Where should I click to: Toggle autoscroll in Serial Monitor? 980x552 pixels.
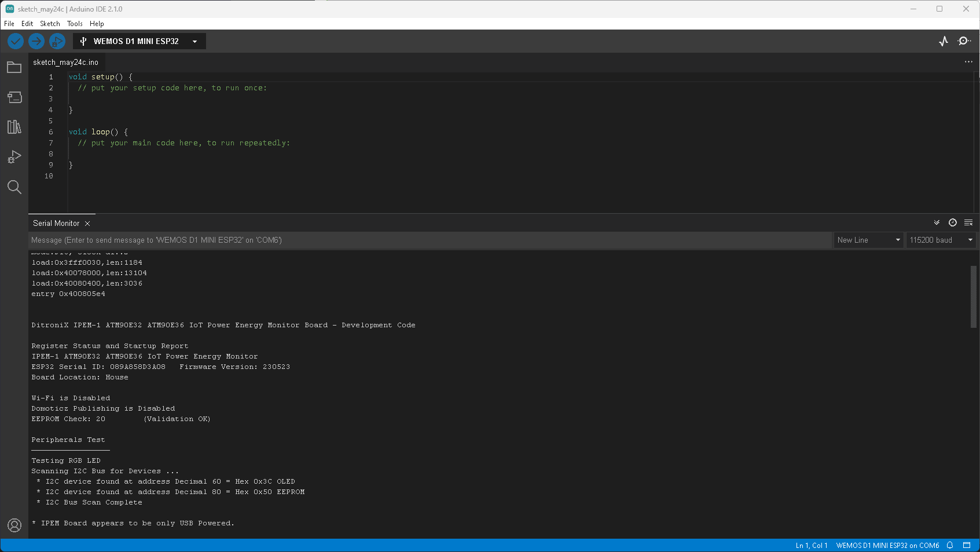(x=937, y=223)
